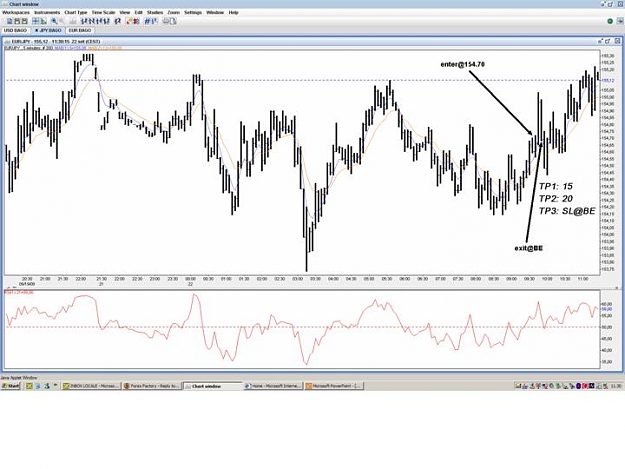Open the Studies menu

tap(155, 13)
